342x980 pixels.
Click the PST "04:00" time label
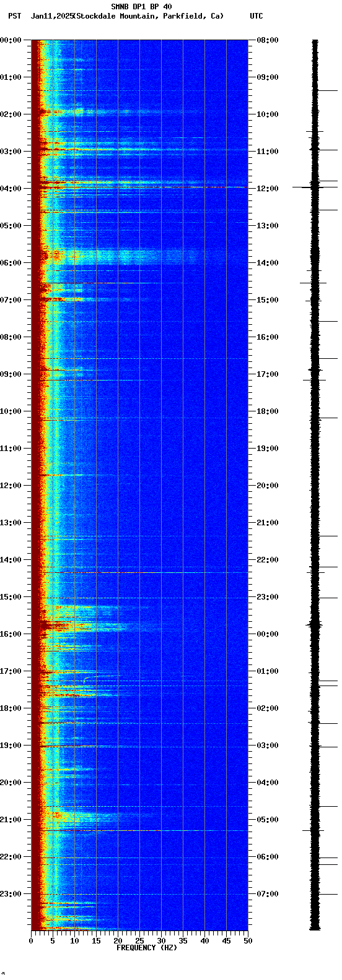click(11, 189)
